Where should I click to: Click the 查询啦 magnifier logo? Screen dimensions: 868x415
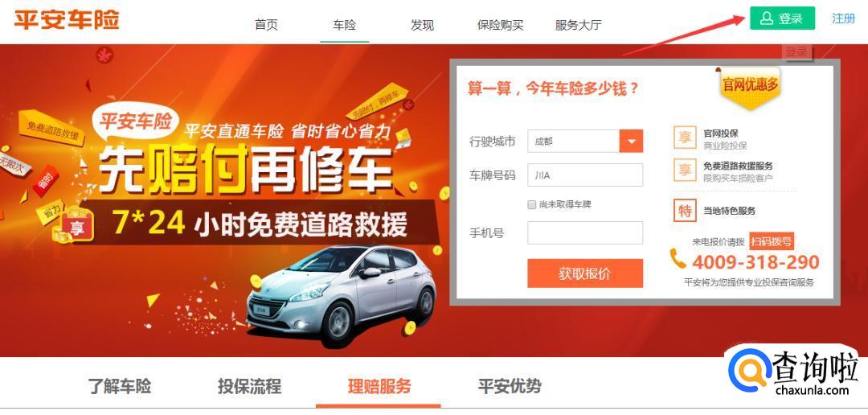750,370
